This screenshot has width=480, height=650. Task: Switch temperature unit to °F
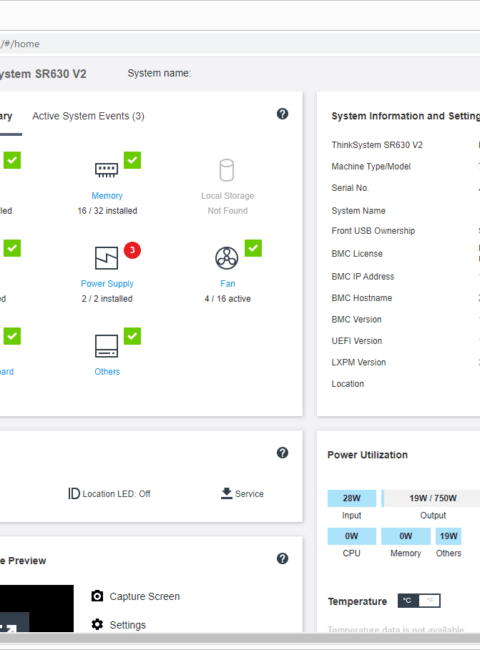point(429,601)
